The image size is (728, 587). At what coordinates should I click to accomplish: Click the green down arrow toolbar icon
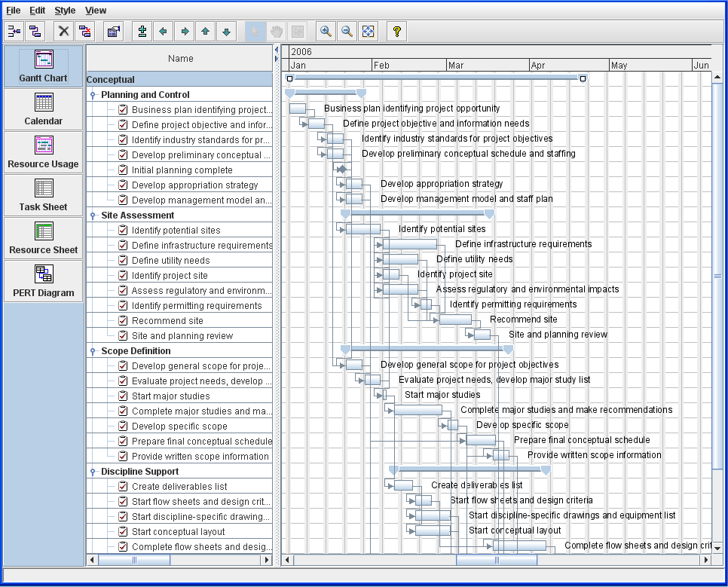pyautogui.click(x=227, y=31)
